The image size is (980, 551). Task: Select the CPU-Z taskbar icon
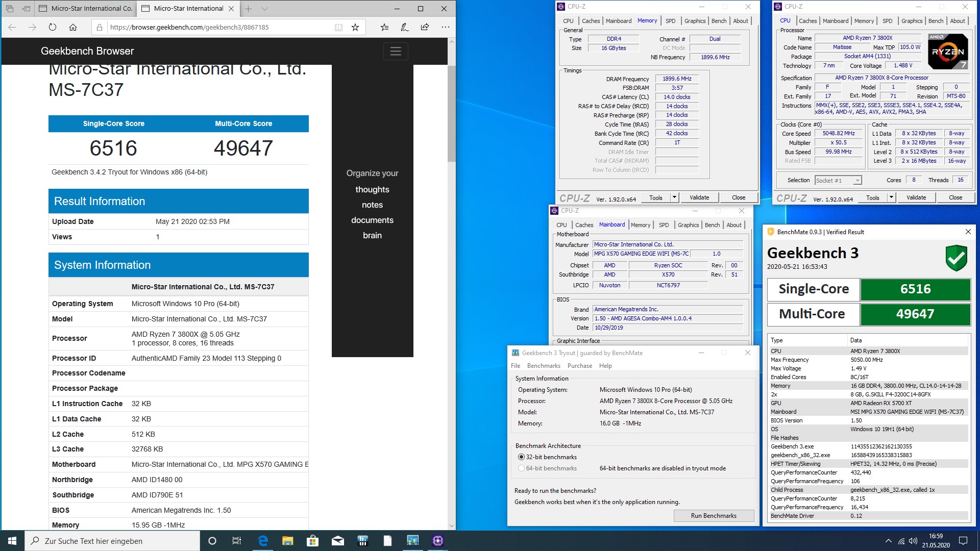coord(437,541)
